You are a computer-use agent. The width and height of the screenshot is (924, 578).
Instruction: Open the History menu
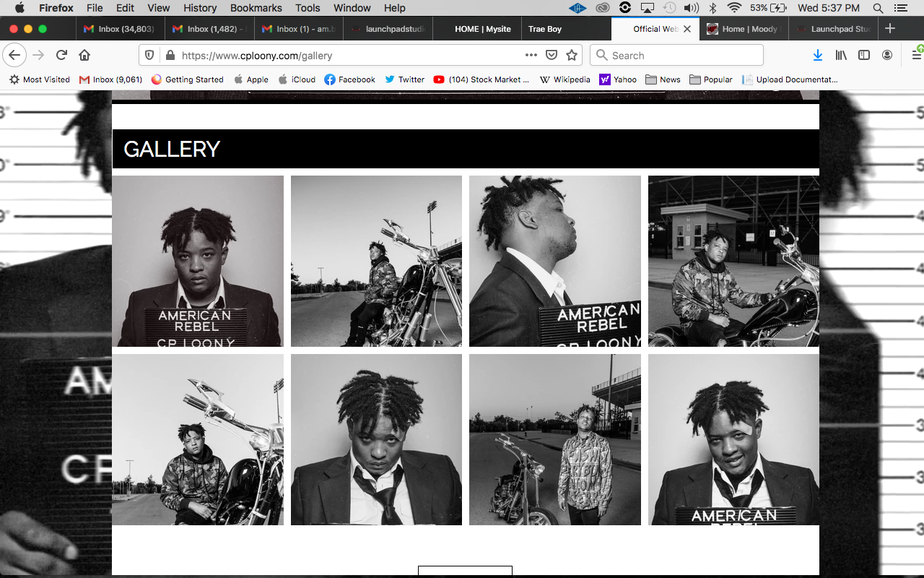click(200, 8)
